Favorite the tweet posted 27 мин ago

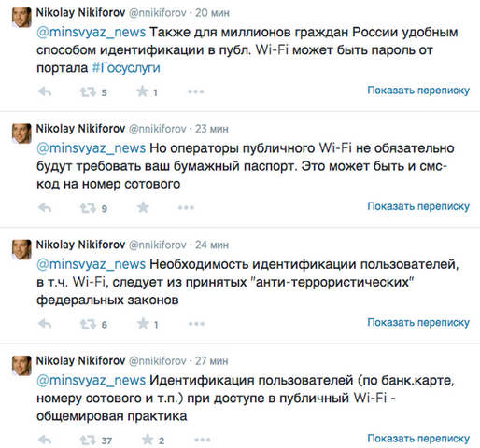tap(148, 440)
